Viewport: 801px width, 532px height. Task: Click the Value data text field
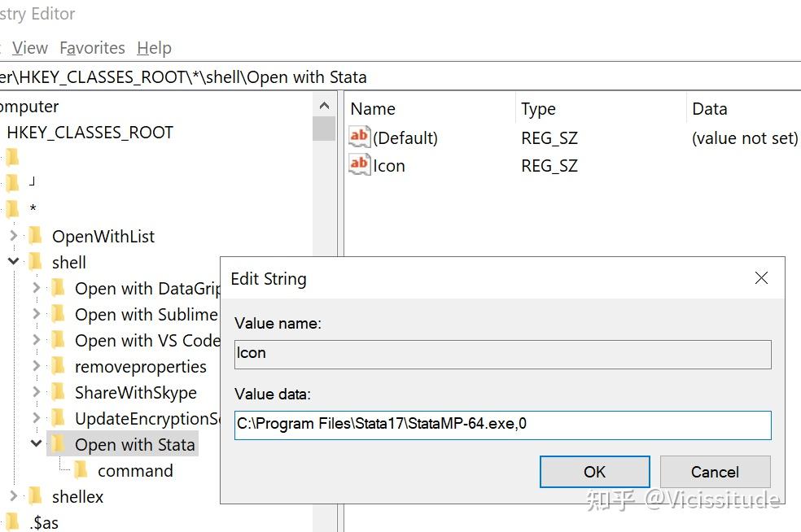[x=502, y=425]
